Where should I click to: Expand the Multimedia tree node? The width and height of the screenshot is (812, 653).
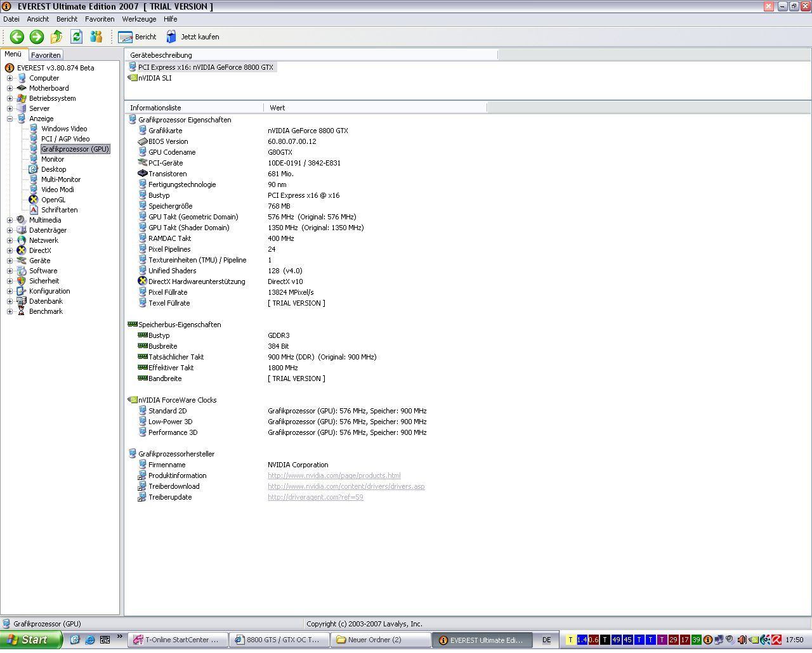pos(10,220)
